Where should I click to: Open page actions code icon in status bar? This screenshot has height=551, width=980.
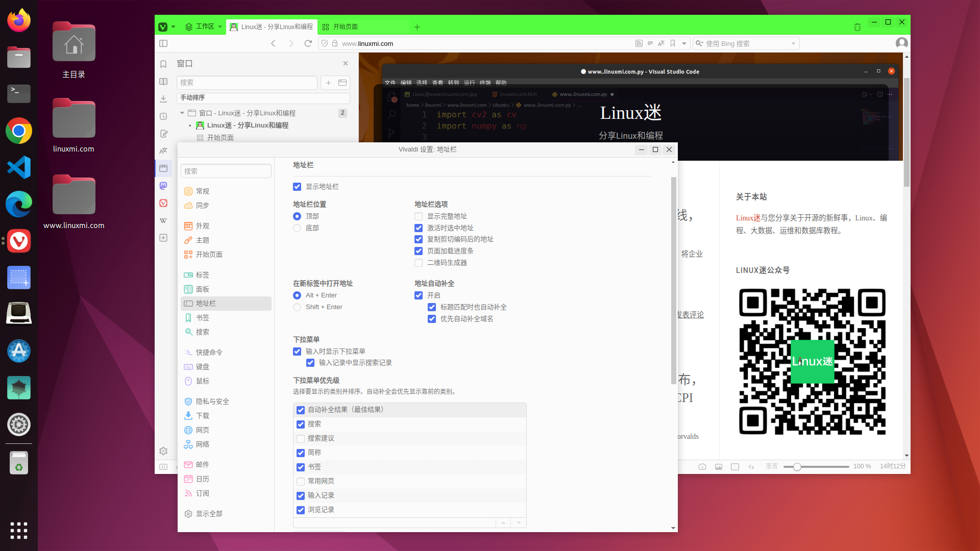pos(751,467)
